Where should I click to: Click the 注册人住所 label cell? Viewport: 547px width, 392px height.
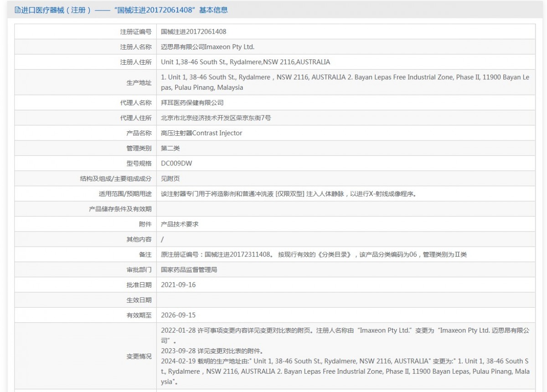click(x=85, y=62)
